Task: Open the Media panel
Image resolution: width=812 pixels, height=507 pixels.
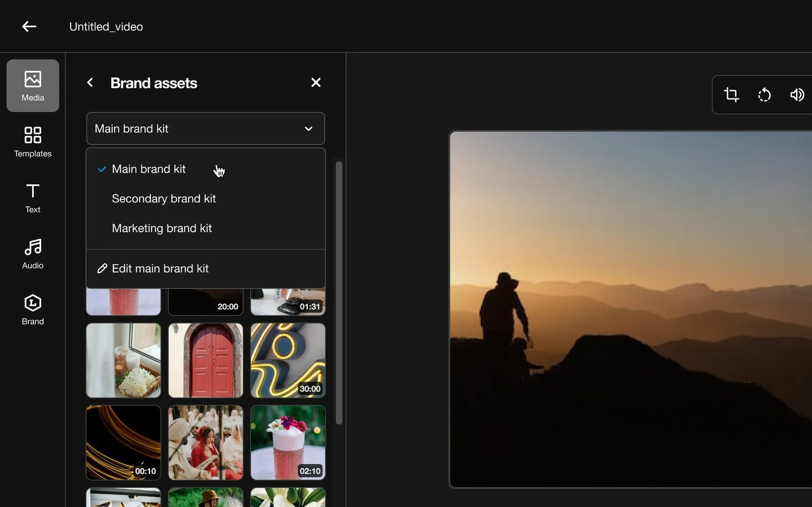Action: (x=33, y=86)
